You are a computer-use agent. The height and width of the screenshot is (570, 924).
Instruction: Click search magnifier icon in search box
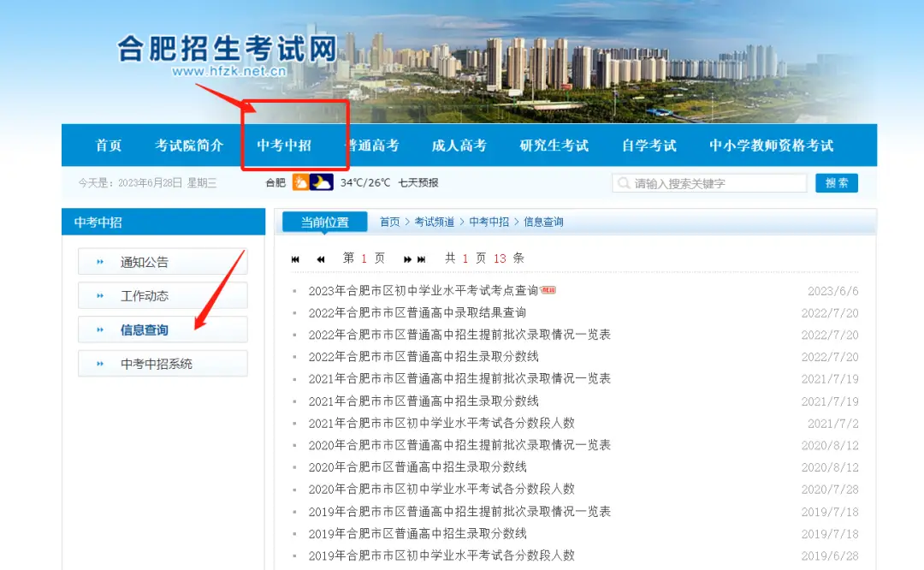click(623, 183)
